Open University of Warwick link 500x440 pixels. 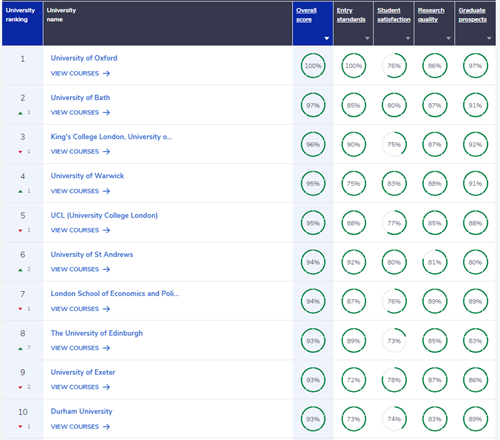pyautogui.click(x=87, y=176)
